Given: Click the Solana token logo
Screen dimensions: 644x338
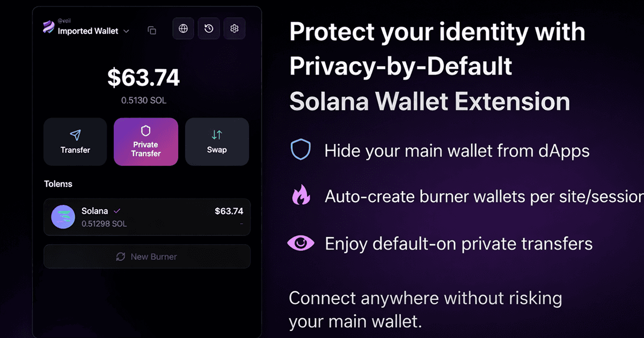Looking at the screenshot, I should click(x=63, y=217).
